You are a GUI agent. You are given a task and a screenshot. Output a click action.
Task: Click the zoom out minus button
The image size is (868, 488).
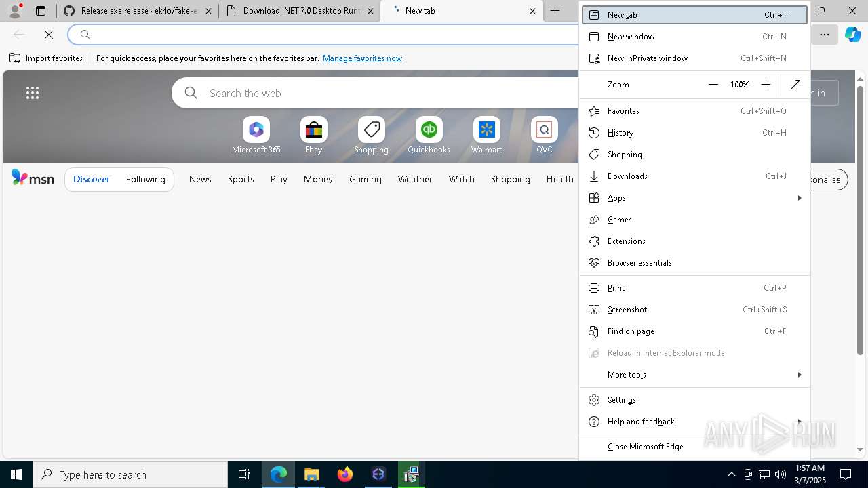pyautogui.click(x=713, y=85)
